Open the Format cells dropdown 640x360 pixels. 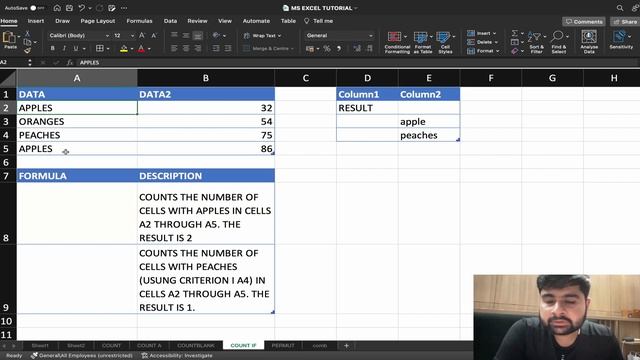483,51
